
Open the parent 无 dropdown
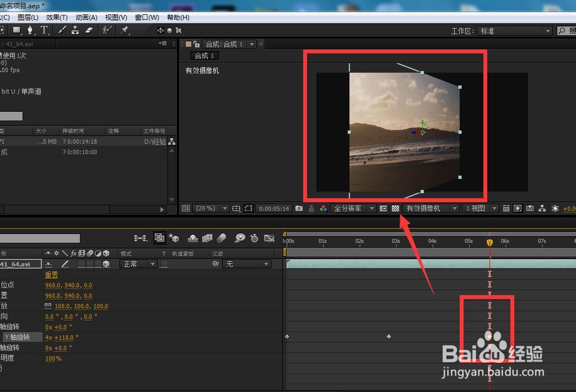click(247, 264)
